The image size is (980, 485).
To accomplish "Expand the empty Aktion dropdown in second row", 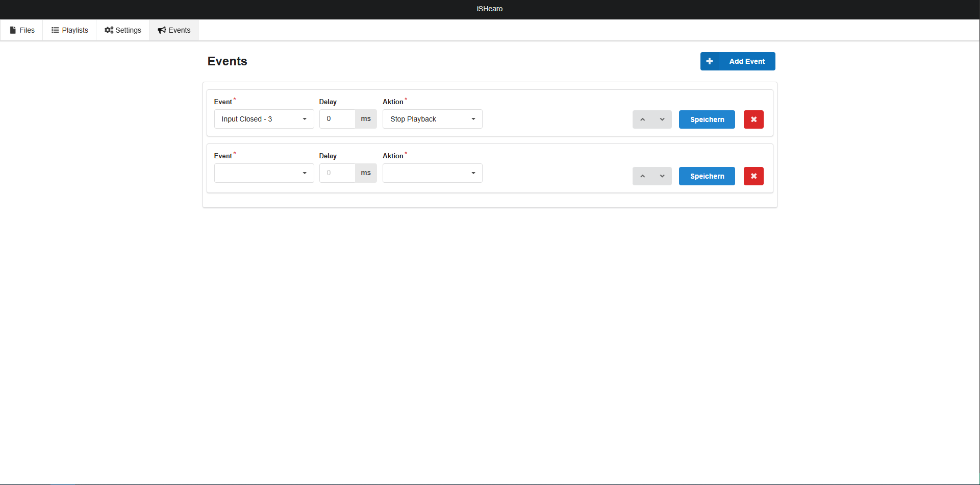I will tap(432, 173).
